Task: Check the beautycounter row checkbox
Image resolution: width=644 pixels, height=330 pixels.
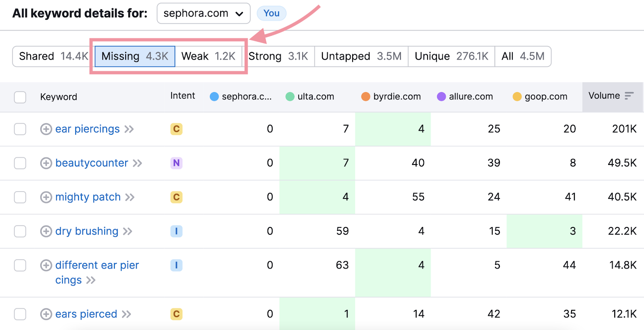Action: [x=20, y=163]
